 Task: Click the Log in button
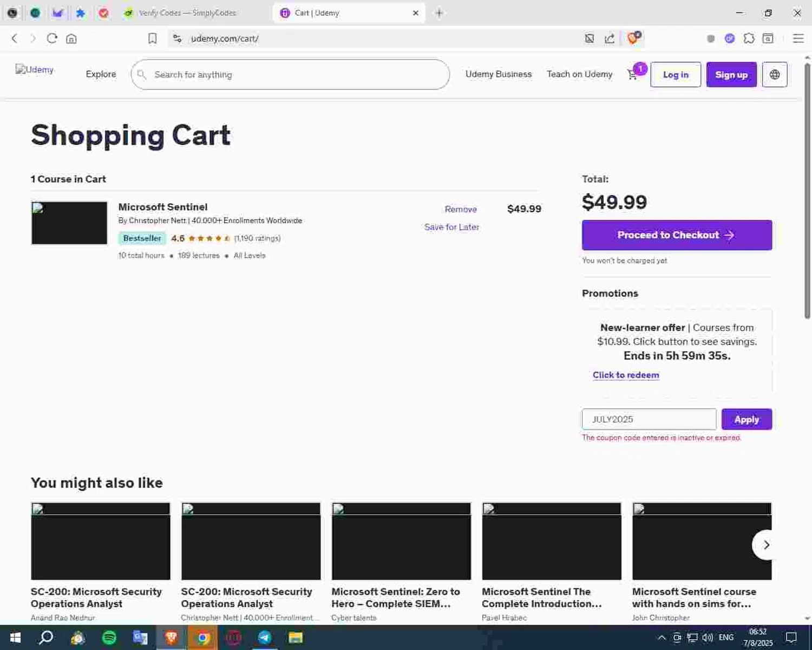pyautogui.click(x=676, y=75)
